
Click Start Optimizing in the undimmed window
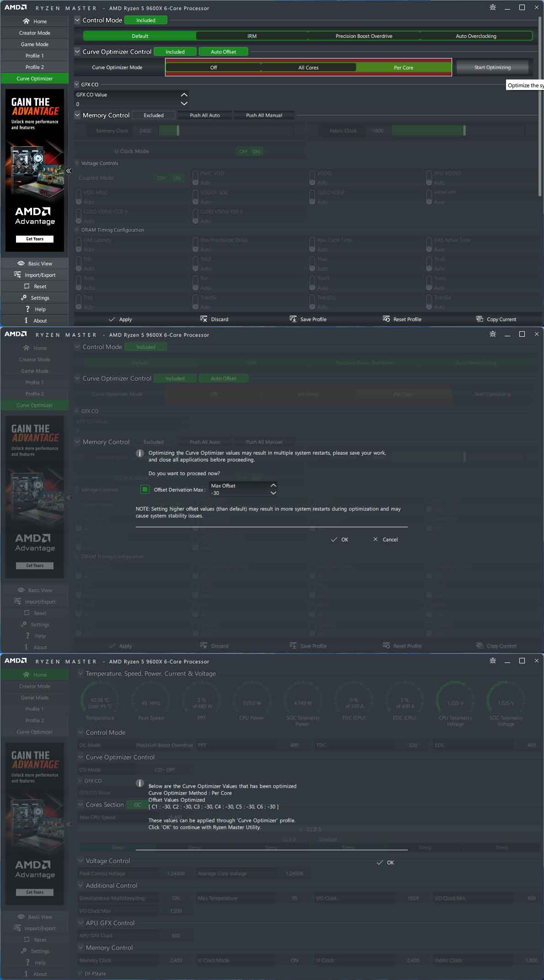coord(492,67)
